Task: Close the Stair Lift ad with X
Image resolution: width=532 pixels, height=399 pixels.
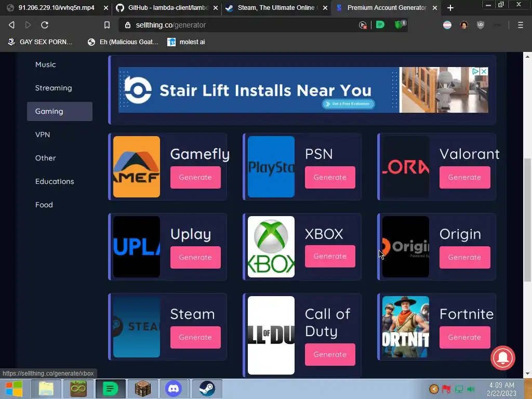Action: pos(484,71)
